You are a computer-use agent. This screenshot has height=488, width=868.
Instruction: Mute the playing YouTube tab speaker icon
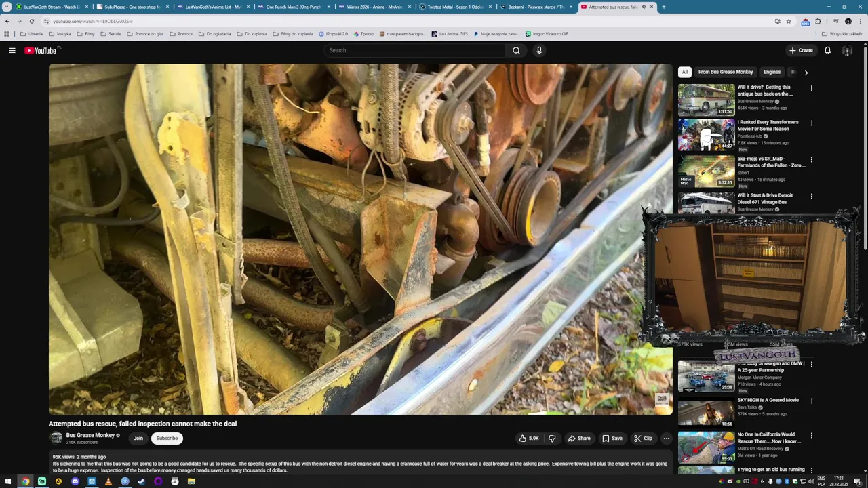(643, 7)
